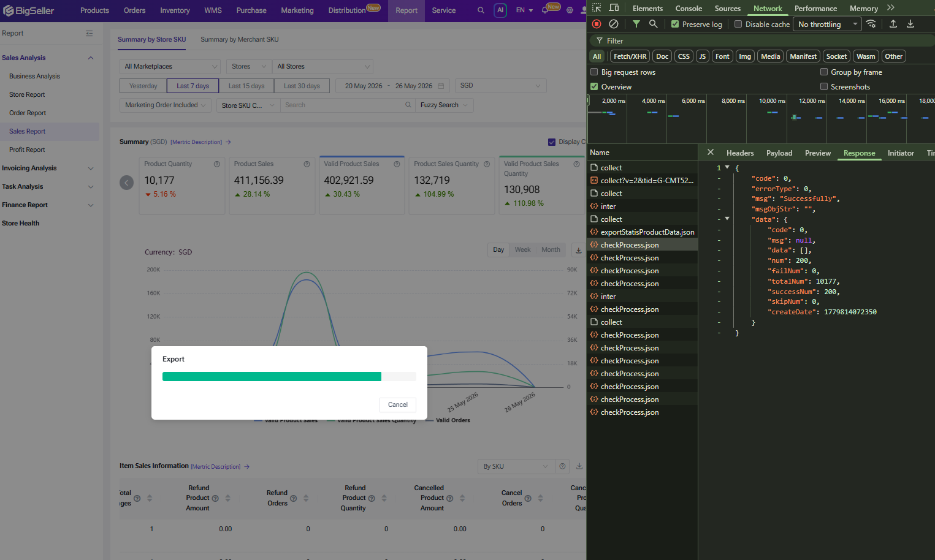The height and width of the screenshot is (560, 935).
Task: Open the AI assistant icon
Action: coord(500,10)
